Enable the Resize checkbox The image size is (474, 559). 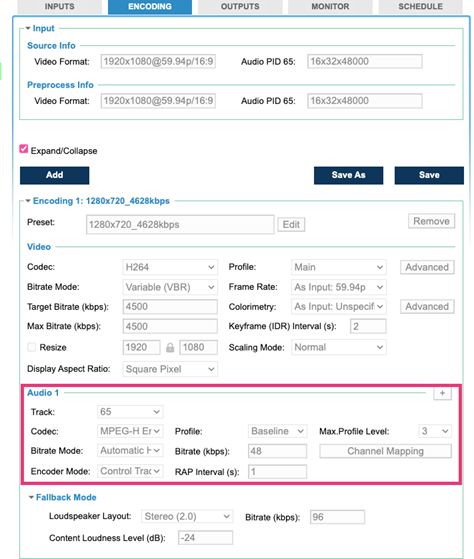click(x=32, y=347)
